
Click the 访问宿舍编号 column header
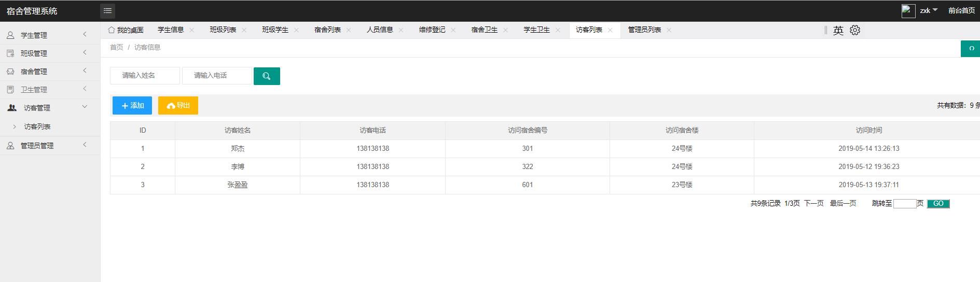click(x=528, y=131)
